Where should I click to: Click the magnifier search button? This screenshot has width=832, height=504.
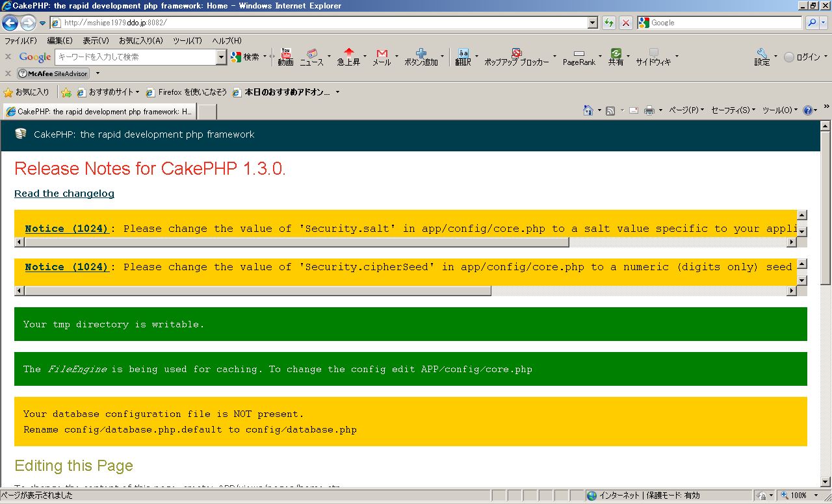(x=812, y=23)
